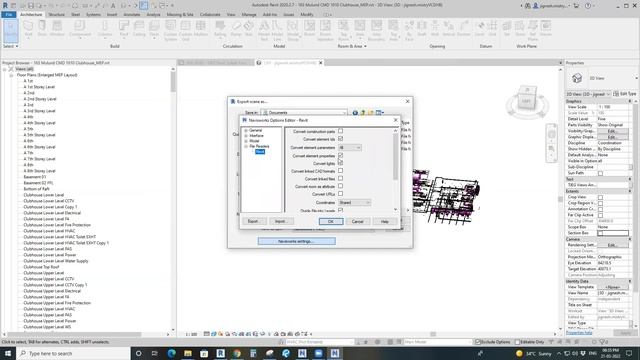
Task: Open Coordinates dropdown set to Shared
Action: click(x=354, y=202)
